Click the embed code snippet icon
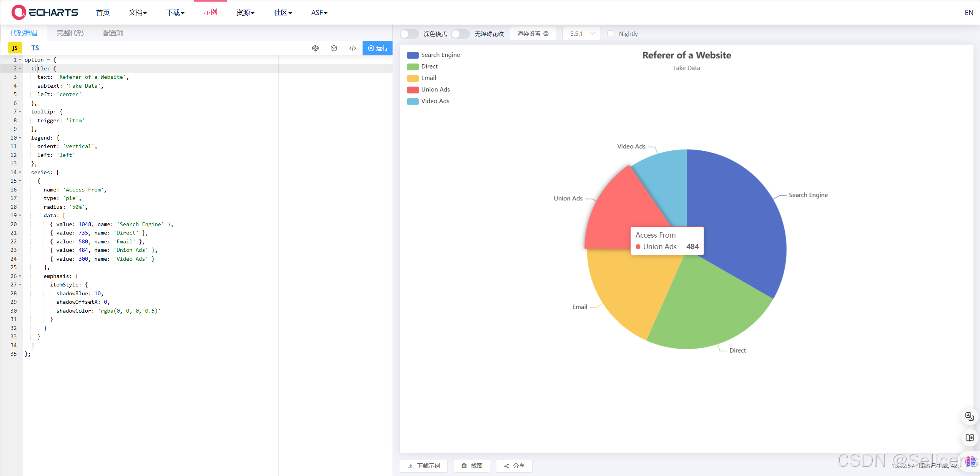980x476 pixels. [x=352, y=48]
